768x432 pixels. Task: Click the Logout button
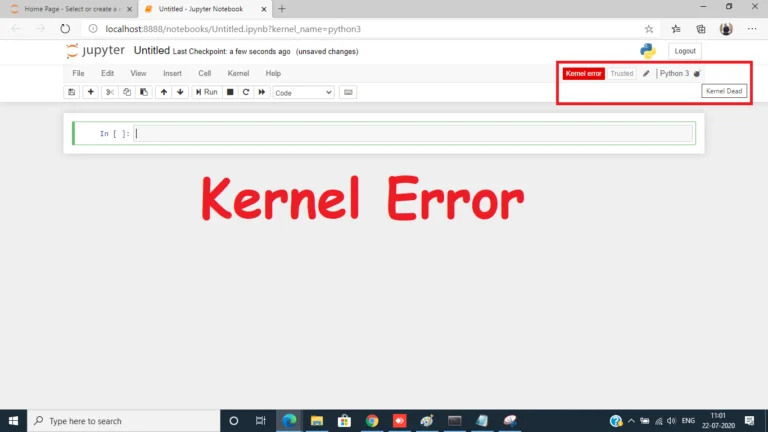(685, 51)
